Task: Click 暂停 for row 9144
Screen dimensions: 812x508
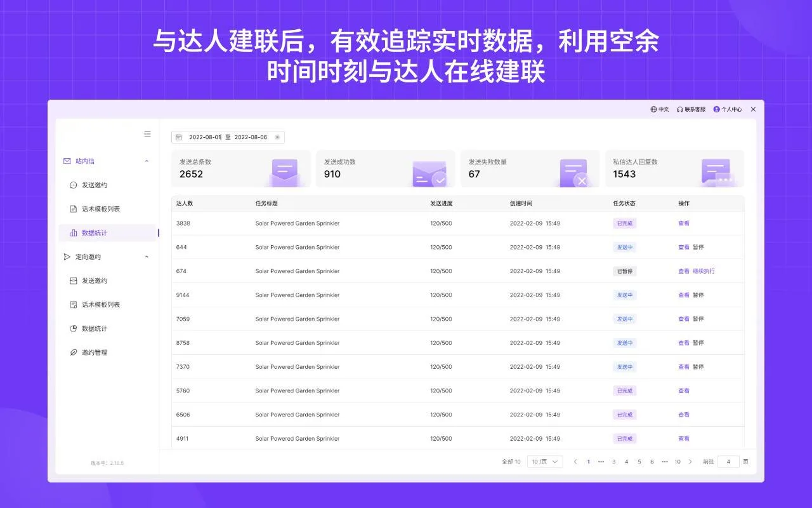Action: [x=698, y=295]
